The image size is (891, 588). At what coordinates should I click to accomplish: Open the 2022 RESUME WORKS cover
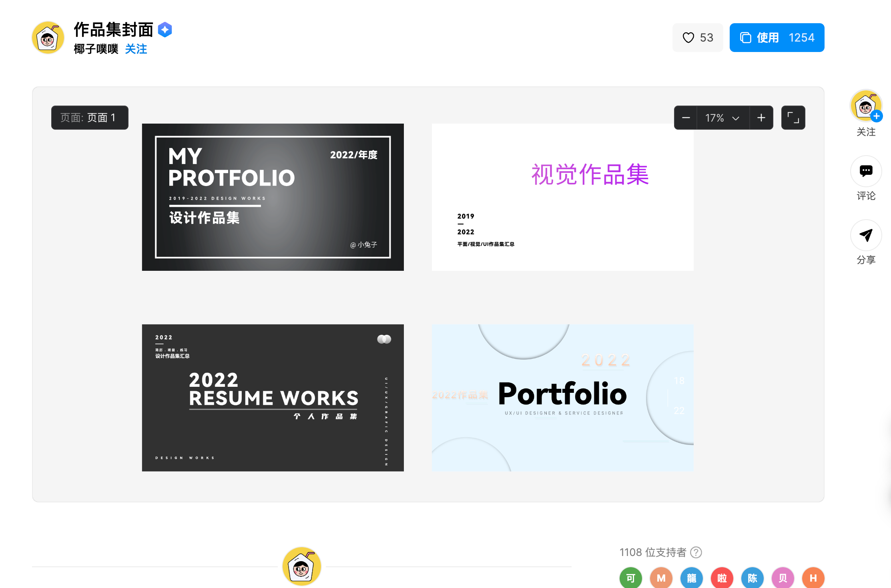[273, 398]
